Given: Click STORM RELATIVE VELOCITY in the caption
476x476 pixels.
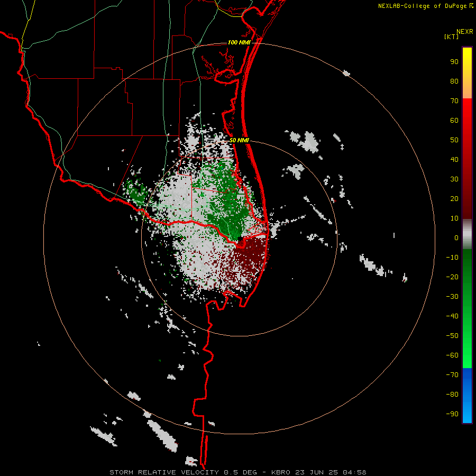Looking at the screenshot, I should coord(164,472).
